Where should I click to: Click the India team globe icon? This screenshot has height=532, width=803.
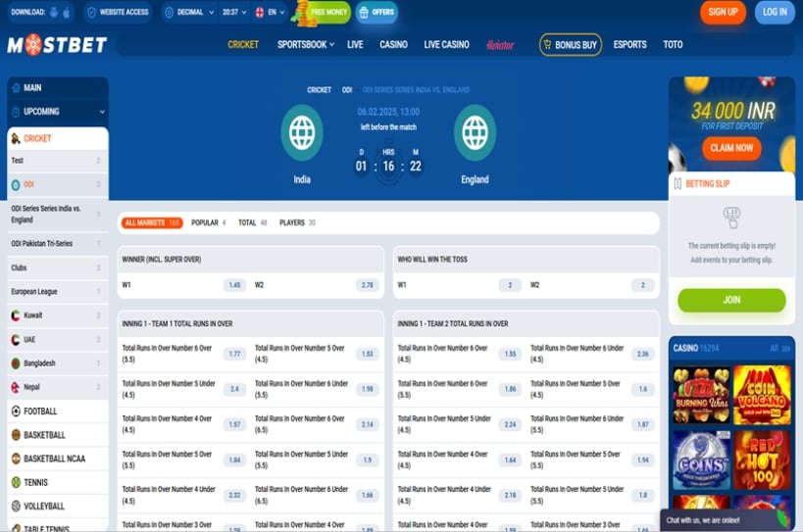[302, 133]
